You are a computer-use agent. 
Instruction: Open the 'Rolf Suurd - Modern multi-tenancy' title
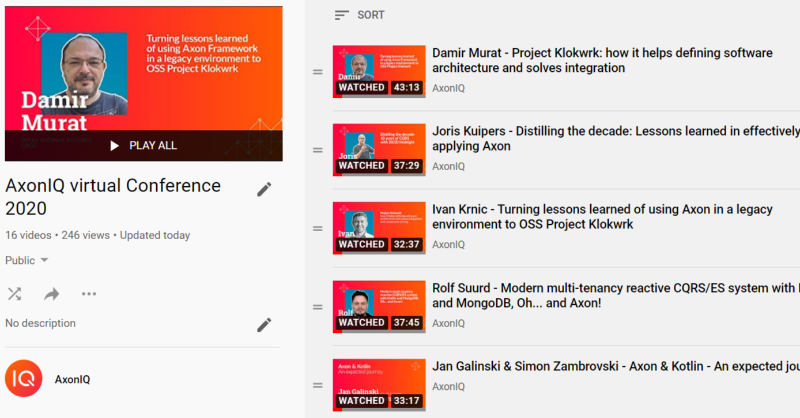click(616, 295)
